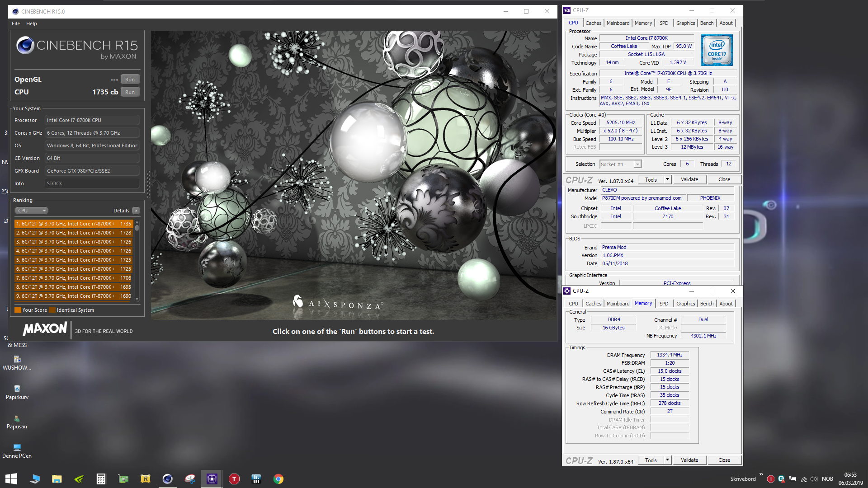Click NOB keyboard language indicator
Screen dimensions: 868x488
(827, 479)
